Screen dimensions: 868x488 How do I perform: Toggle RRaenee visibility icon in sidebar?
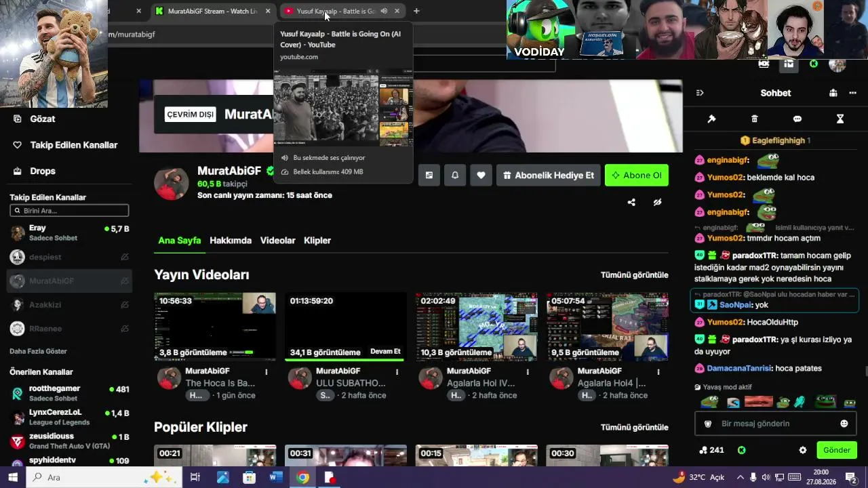click(x=125, y=329)
